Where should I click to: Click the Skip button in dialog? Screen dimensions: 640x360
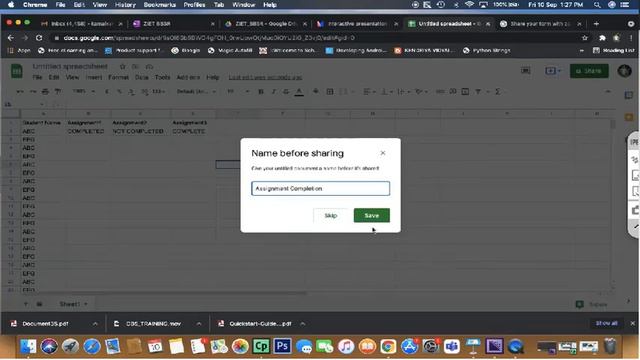click(331, 216)
